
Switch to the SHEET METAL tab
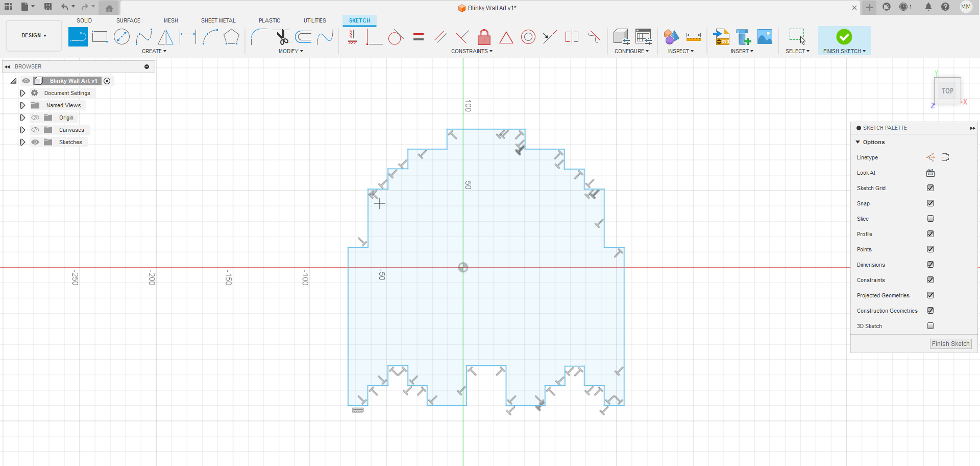(x=218, y=20)
